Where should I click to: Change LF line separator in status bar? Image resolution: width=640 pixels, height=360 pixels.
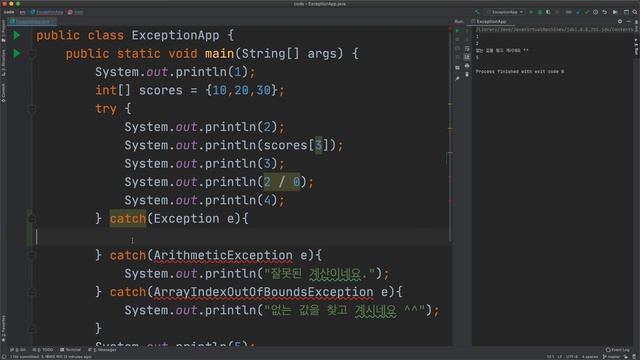pyautogui.click(x=560, y=357)
